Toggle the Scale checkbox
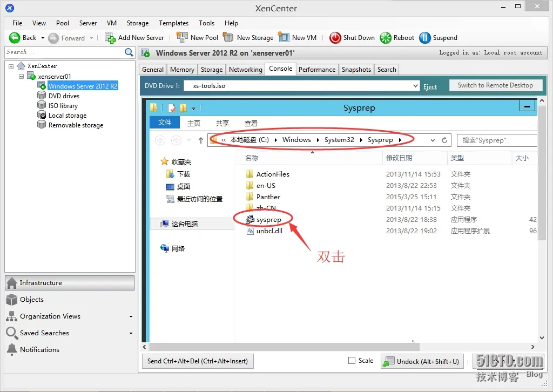 [352, 360]
